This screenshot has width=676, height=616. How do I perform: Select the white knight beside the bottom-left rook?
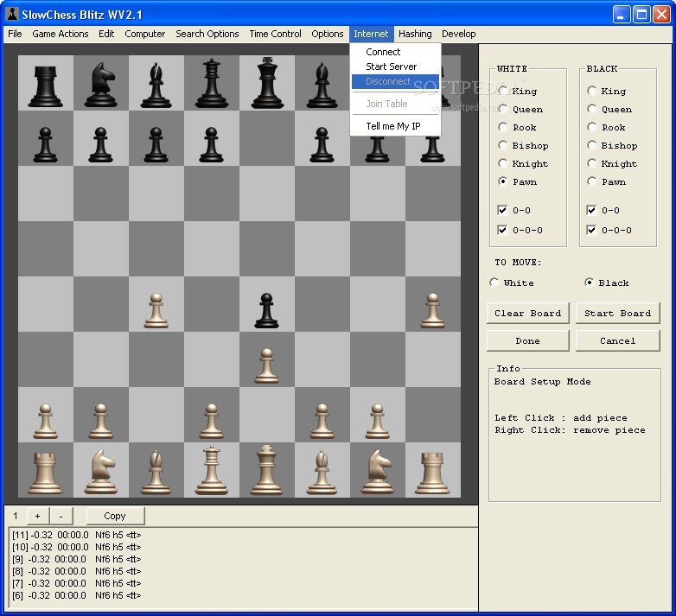[x=101, y=472]
